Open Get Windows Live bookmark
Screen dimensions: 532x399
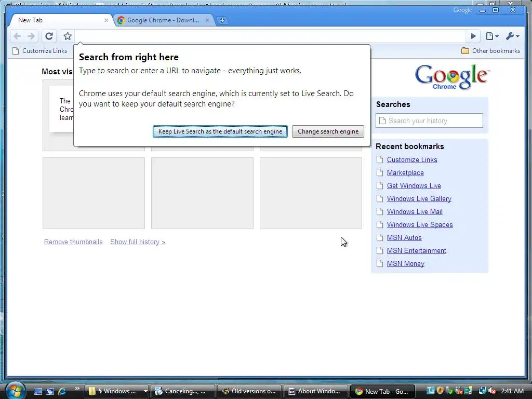coord(414,185)
